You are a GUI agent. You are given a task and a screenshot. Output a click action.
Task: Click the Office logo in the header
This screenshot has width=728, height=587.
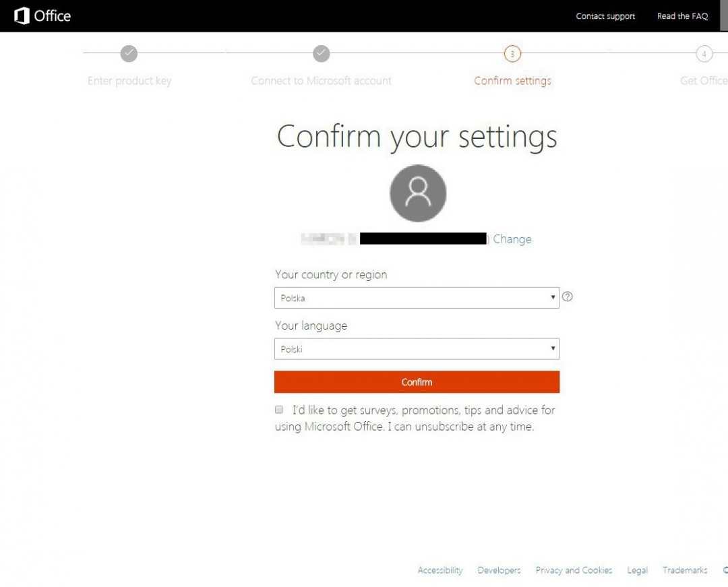[x=42, y=16]
